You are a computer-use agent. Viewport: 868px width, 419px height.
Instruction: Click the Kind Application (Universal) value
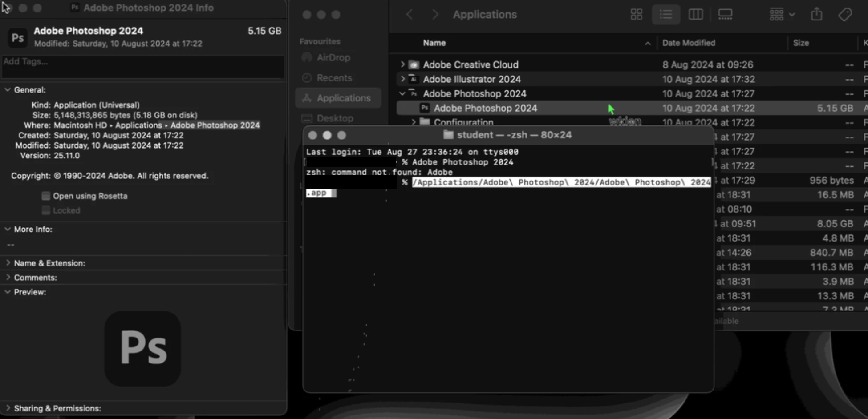coord(97,105)
